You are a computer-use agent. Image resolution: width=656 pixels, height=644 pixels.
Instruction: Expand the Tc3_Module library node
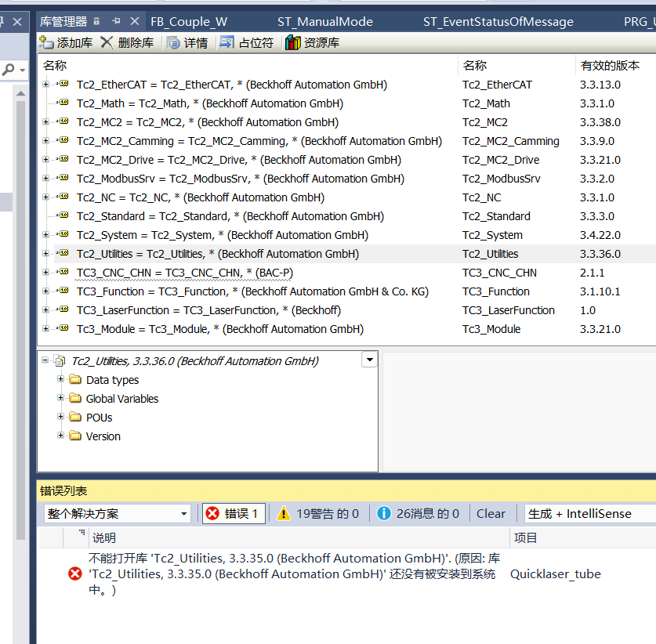tap(45, 329)
